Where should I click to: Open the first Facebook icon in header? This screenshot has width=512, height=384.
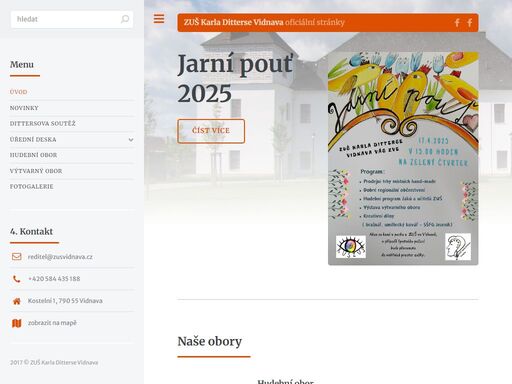point(457,23)
